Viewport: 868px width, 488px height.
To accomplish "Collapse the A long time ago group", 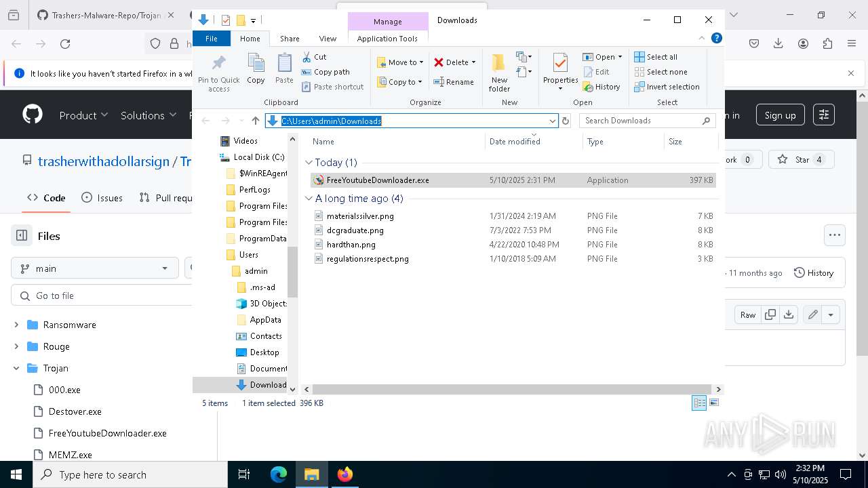I will tap(309, 199).
